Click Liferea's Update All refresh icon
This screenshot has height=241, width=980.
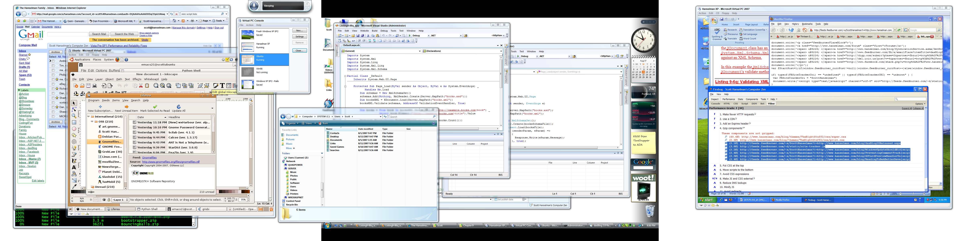[x=179, y=107]
